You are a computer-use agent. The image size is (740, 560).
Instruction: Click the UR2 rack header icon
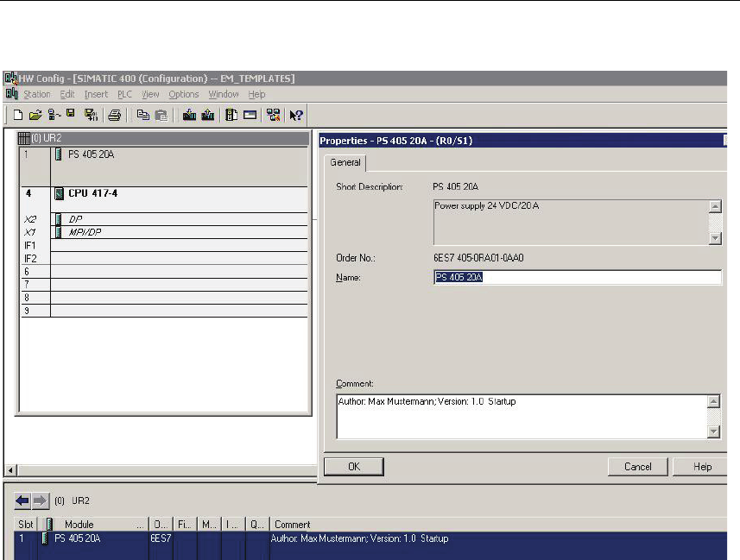click(x=23, y=138)
